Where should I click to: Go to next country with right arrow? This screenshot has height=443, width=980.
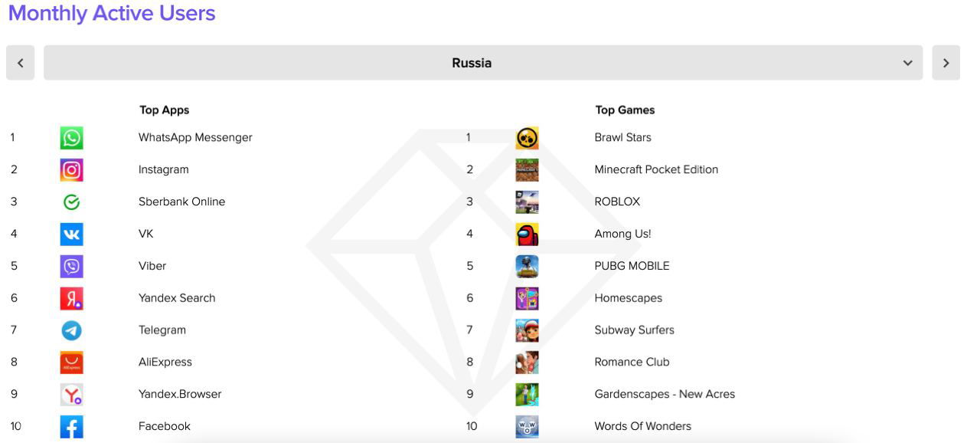946,63
